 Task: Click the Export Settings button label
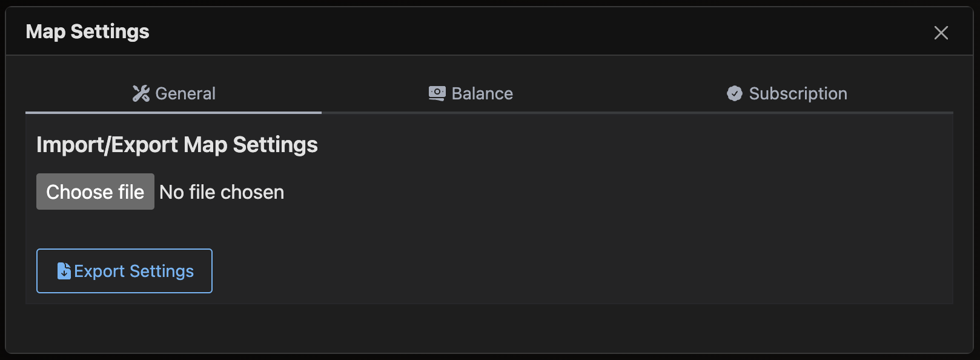[x=134, y=271]
